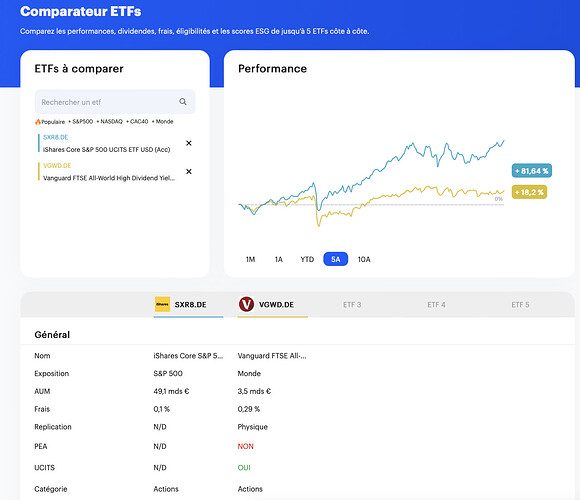Select the 5A chart period
This screenshot has height=500, width=580.
pos(335,259)
